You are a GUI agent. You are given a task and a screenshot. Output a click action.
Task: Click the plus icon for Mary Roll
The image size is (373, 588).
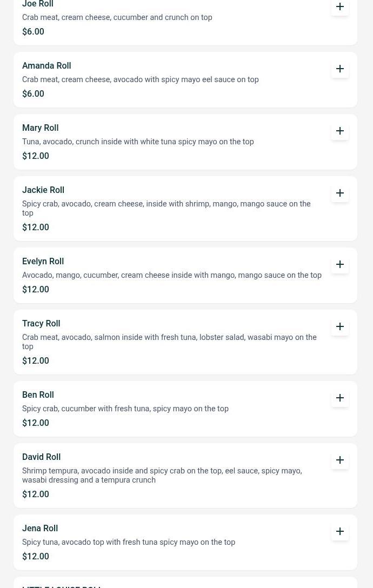[340, 131]
